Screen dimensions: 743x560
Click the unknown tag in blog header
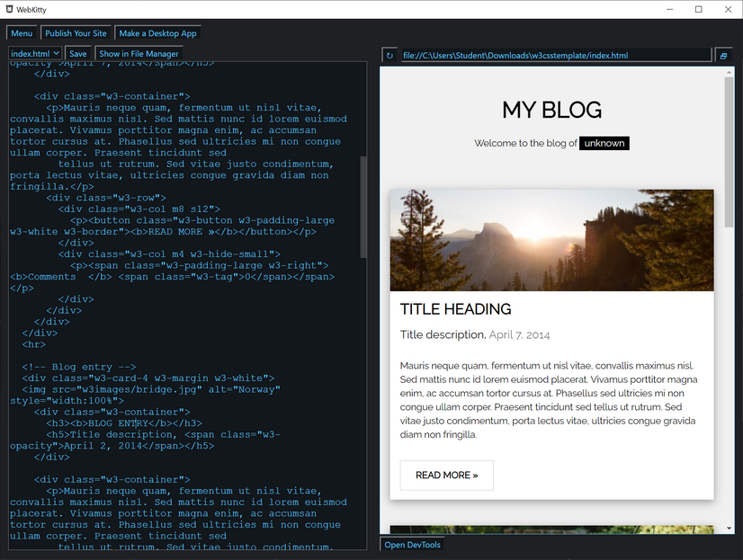(x=604, y=143)
